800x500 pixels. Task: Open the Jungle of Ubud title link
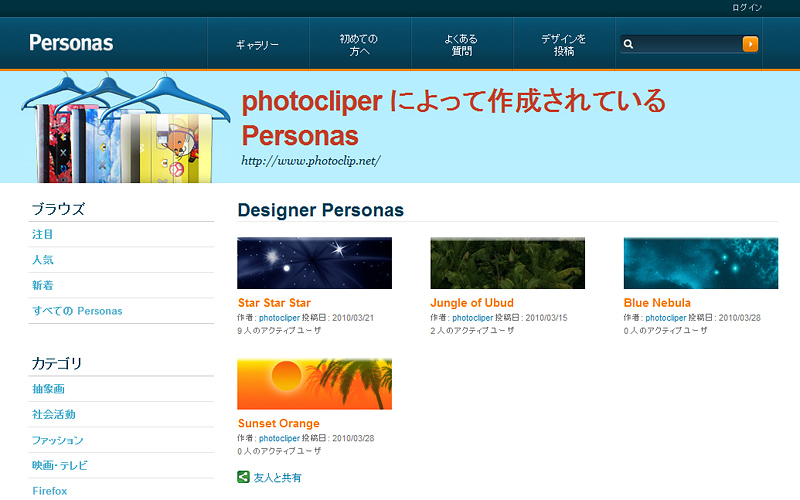pyautogui.click(x=472, y=303)
